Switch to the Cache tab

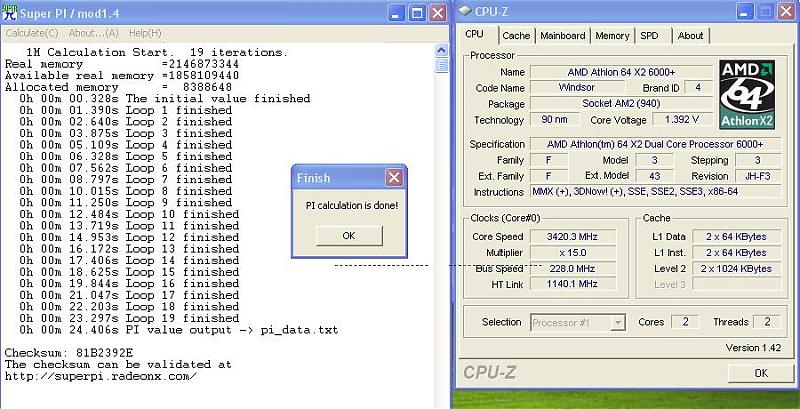(x=516, y=36)
